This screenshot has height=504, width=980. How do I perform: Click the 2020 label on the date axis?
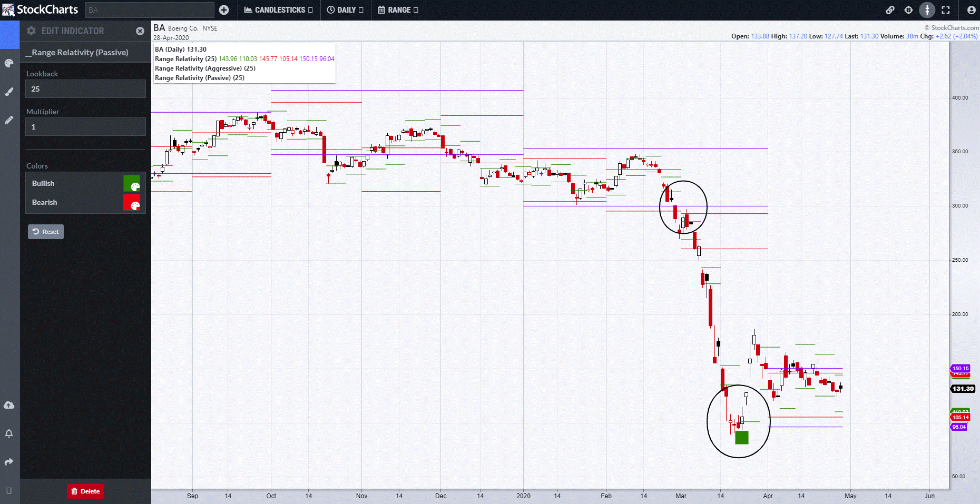pyautogui.click(x=523, y=496)
